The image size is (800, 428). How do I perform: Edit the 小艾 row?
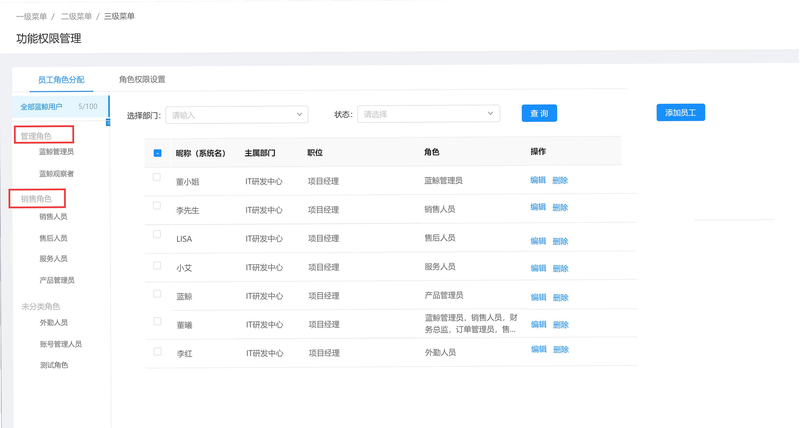click(538, 268)
